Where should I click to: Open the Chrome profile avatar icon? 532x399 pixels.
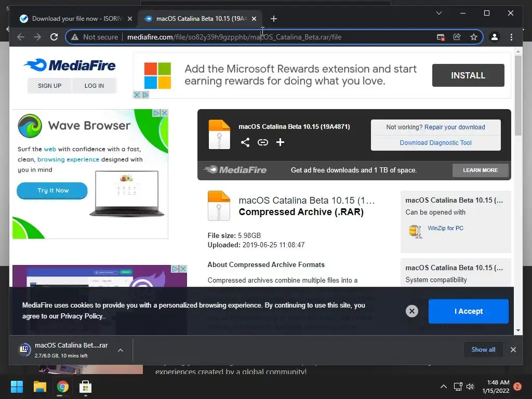495,37
